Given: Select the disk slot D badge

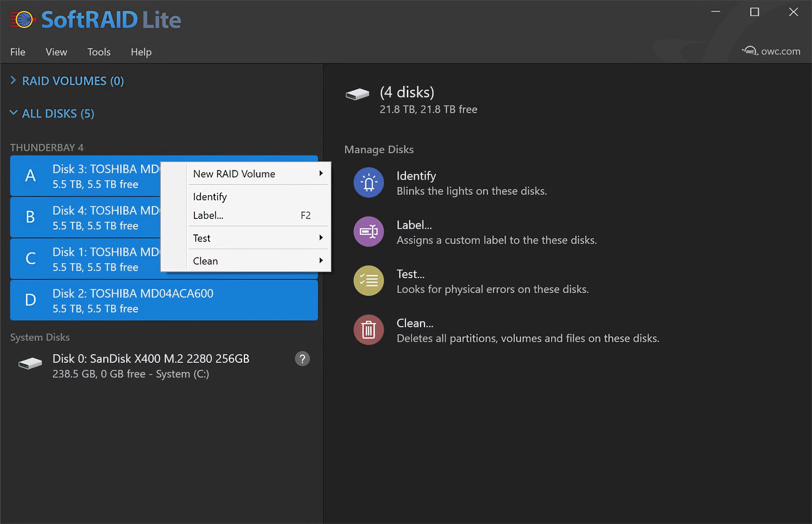Looking at the screenshot, I should point(30,300).
